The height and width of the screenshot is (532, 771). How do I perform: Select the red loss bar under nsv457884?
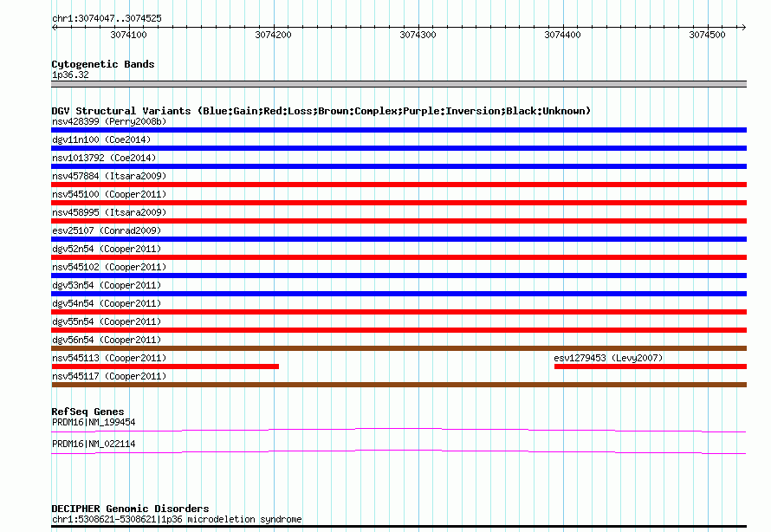coord(398,185)
